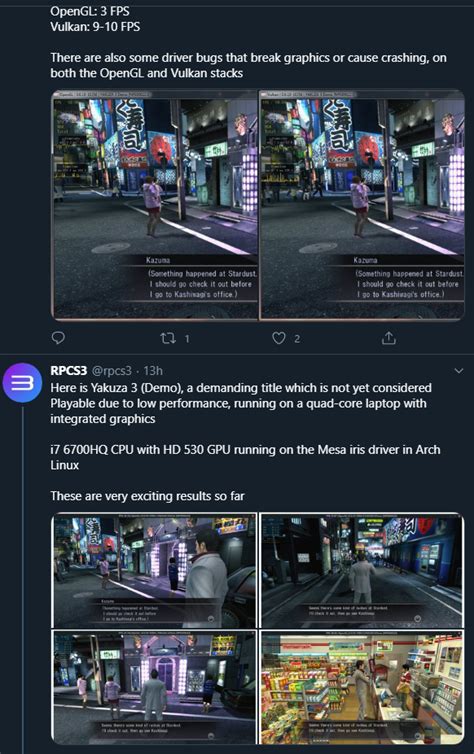Open the driver bugs tweet text
Image resolution: width=474 pixels, height=754 pixels.
coord(249,65)
